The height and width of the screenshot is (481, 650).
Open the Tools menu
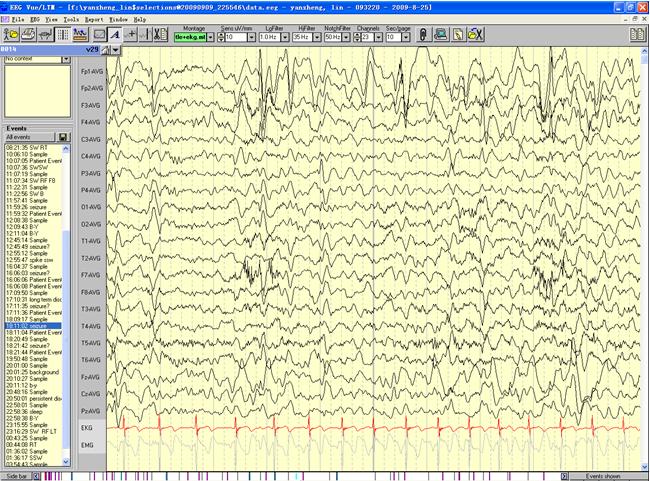[x=71, y=19]
